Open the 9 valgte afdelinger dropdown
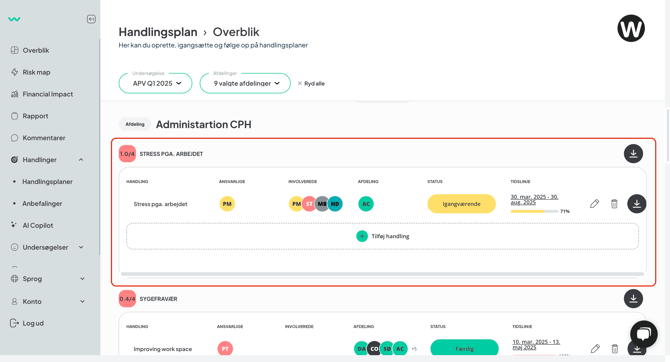 (245, 83)
